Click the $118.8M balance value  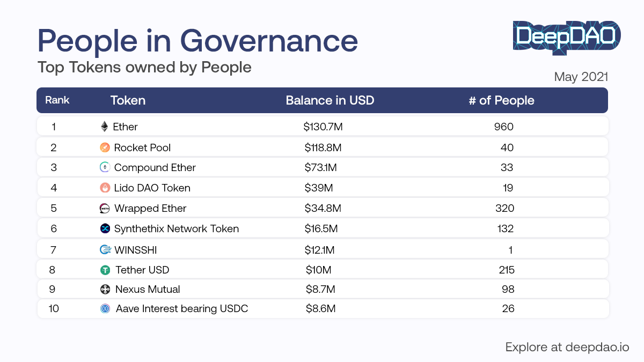click(323, 147)
